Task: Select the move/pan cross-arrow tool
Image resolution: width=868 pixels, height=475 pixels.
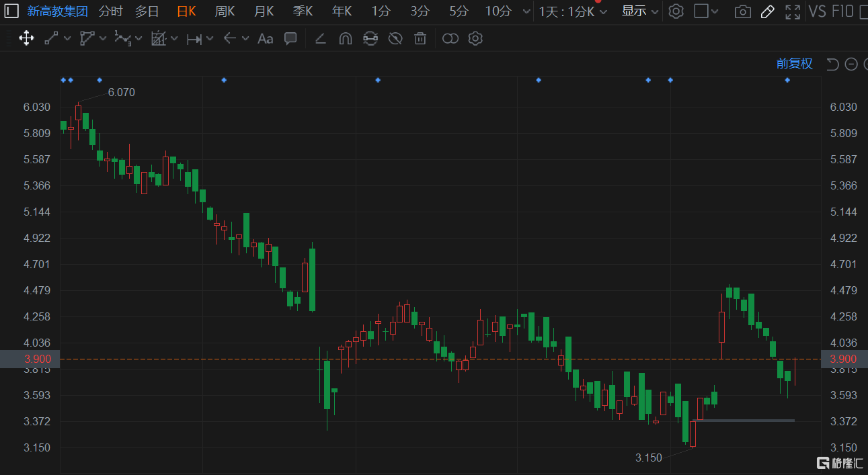Action: click(x=26, y=38)
